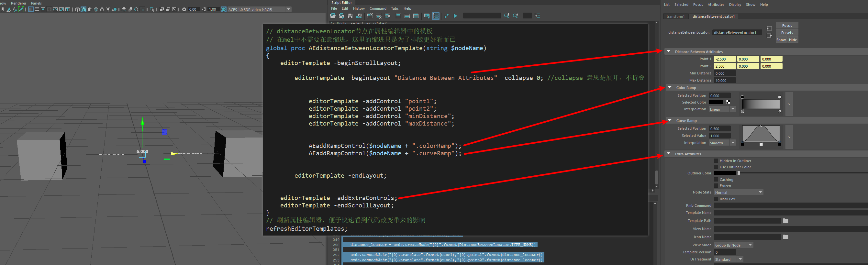This screenshot has width=868, height=265.
Task: Collapse the Extra Attributes section
Action: click(669, 154)
